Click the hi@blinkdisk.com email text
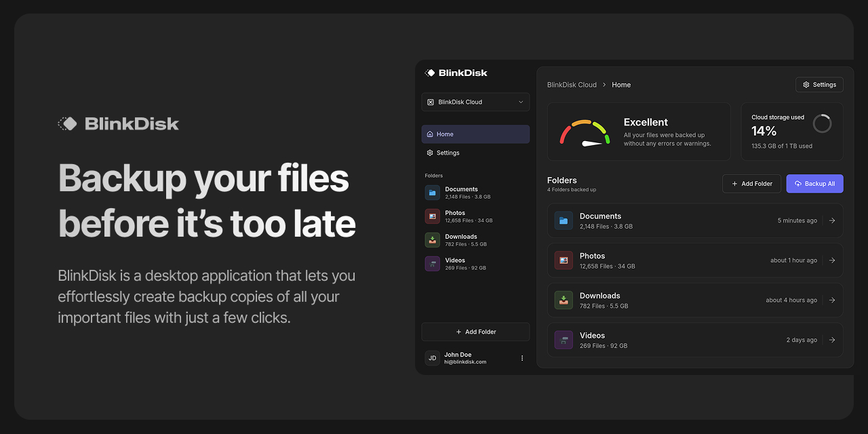The image size is (868, 434). point(465,362)
